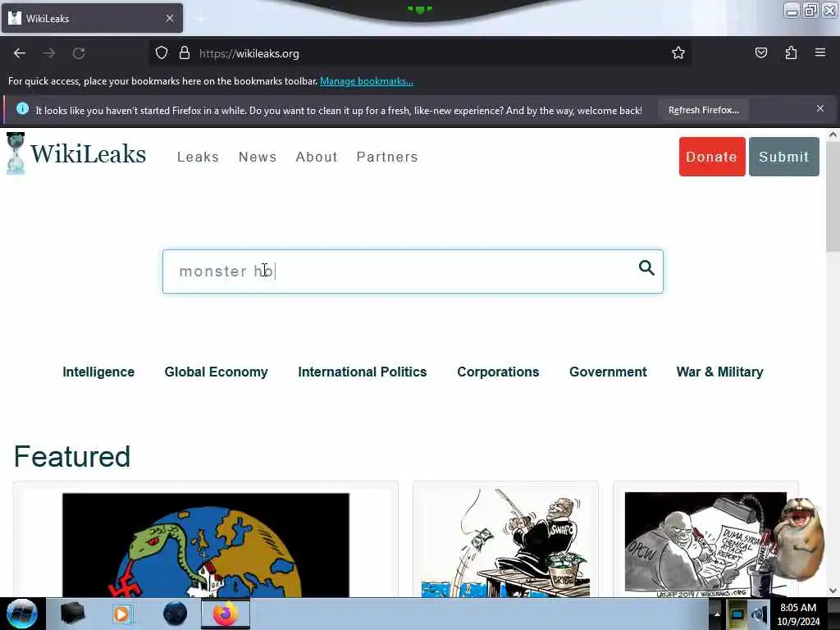Dismiss the Firefox refresh notification bar
Image resolution: width=840 pixels, height=630 pixels.
[x=820, y=108]
